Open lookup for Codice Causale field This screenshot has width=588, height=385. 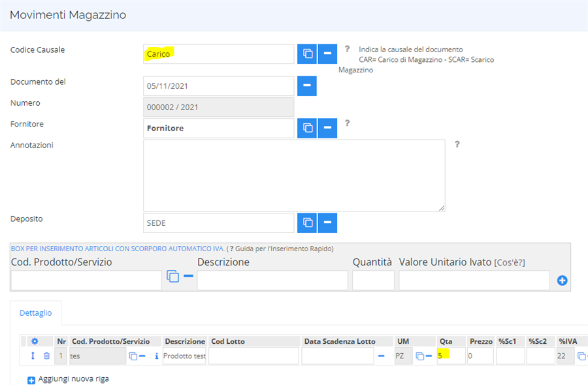[307, 54]
